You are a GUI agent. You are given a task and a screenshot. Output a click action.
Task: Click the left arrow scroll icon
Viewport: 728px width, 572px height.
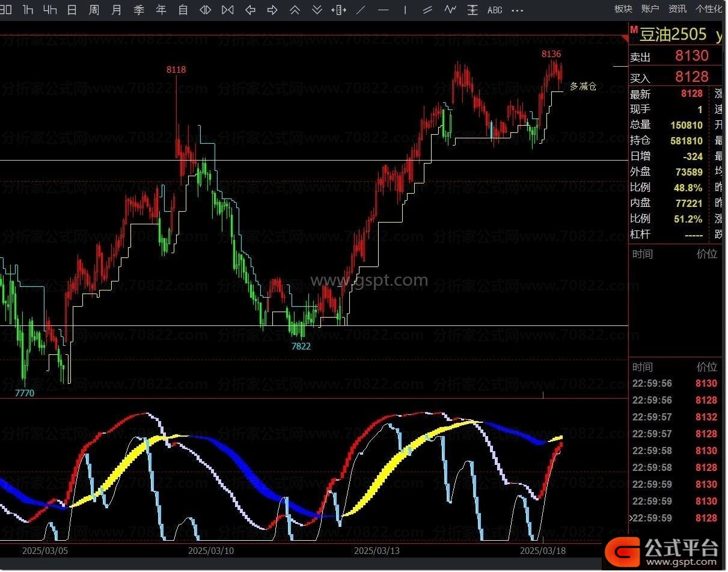(x=251, y=9)
